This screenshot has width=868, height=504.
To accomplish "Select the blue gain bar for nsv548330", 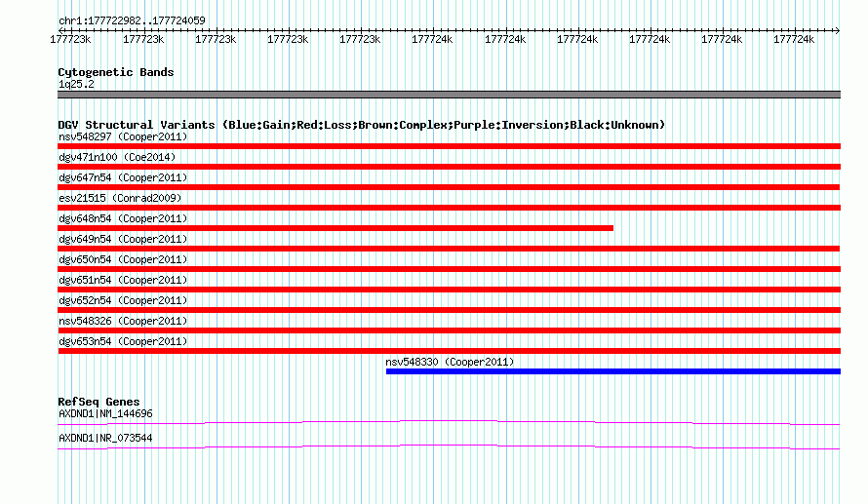I will (x=613, y=371).
